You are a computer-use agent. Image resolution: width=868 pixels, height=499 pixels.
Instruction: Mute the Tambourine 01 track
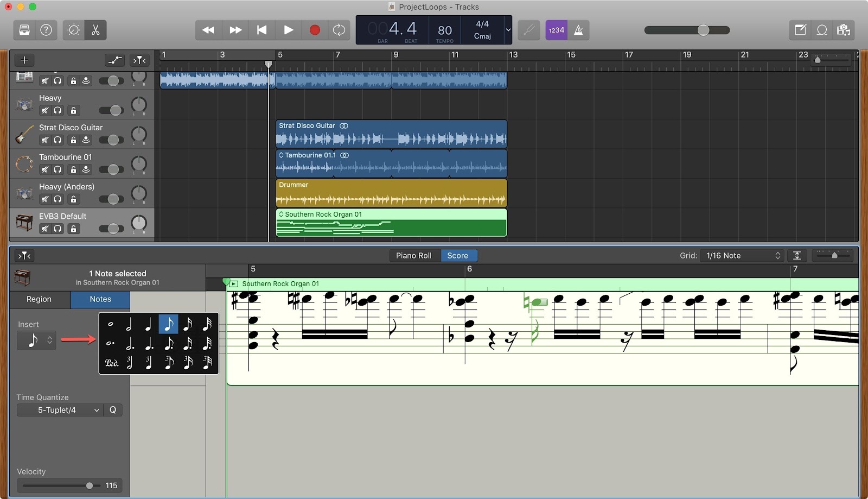click(45, 169)
